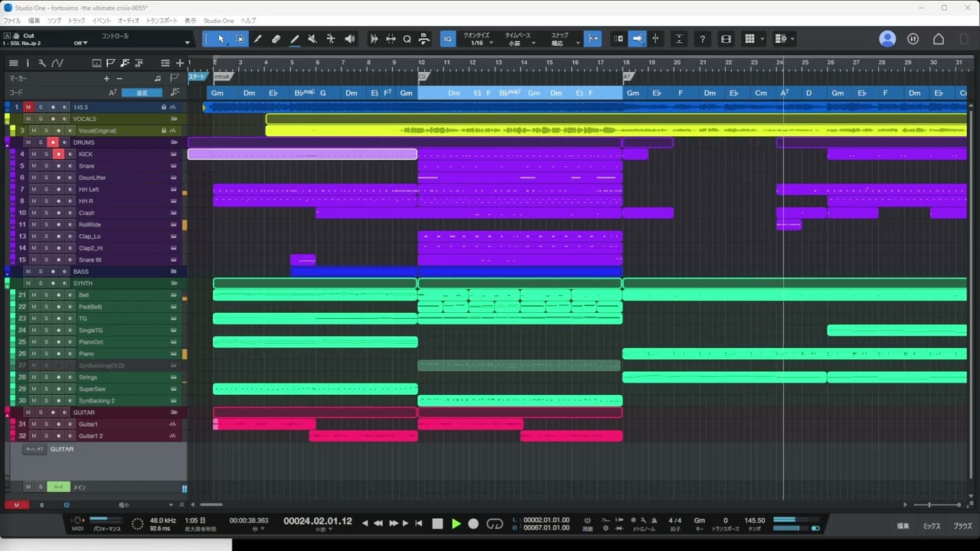The image size is (980, 551).
Task: Toggle the loop button in transport
Action: pos(495,523)
